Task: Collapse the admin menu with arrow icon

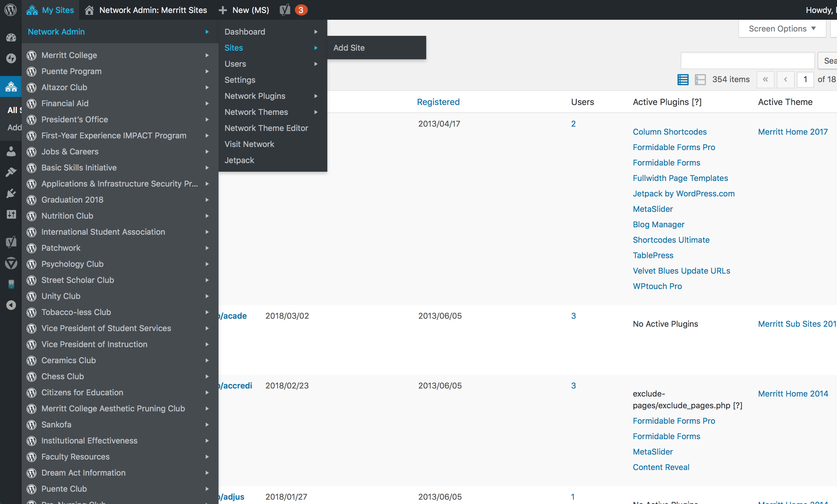Action: point(11,305)
